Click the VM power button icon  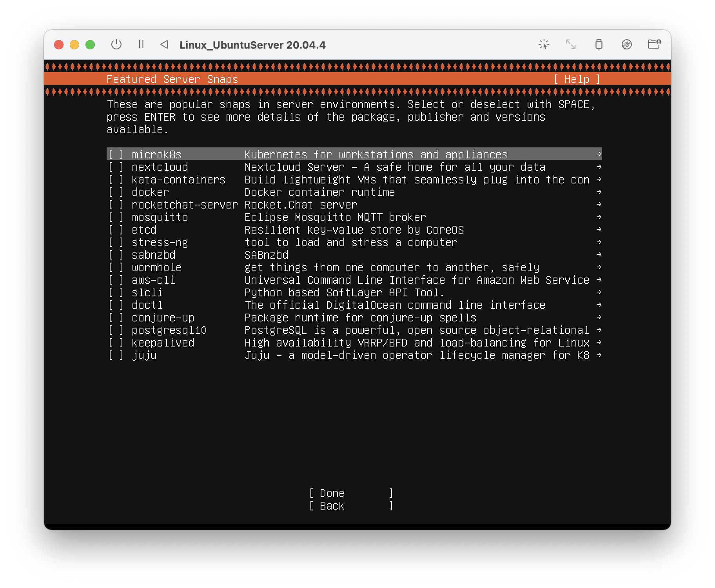click(116, 44)
